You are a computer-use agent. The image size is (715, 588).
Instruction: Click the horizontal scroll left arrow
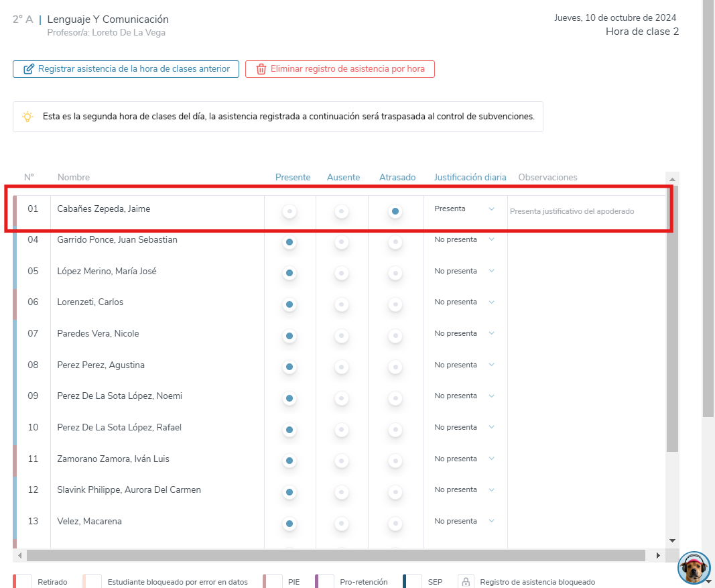19,556
